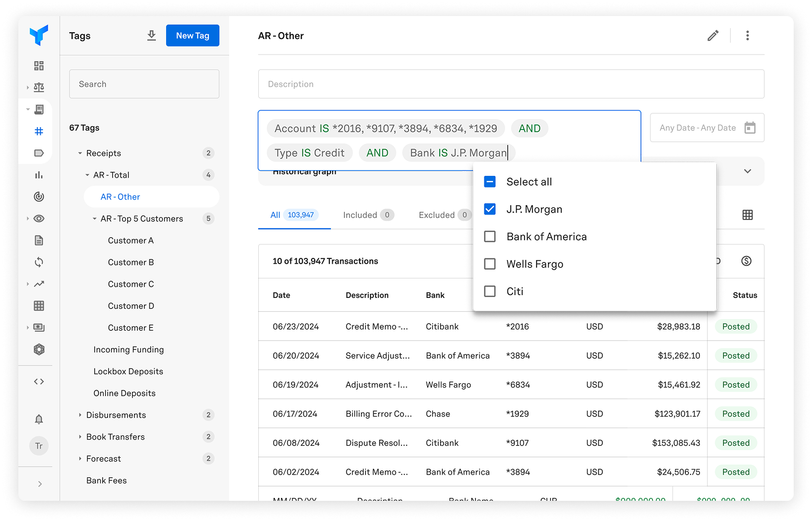Uncheck the J.P. Morgan bank checkbox
The image size is (812, 522).
(x=490, y=209)
